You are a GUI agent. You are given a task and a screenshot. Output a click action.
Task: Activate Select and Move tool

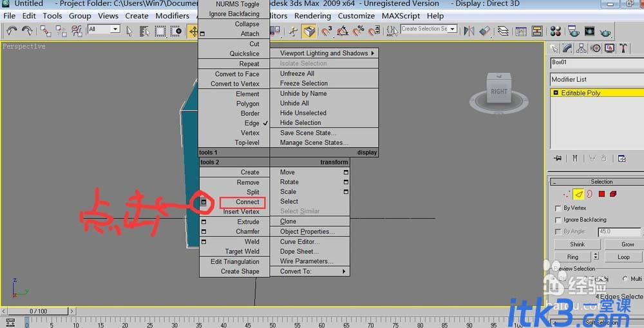pyautogui.click(x=193, y=31)
